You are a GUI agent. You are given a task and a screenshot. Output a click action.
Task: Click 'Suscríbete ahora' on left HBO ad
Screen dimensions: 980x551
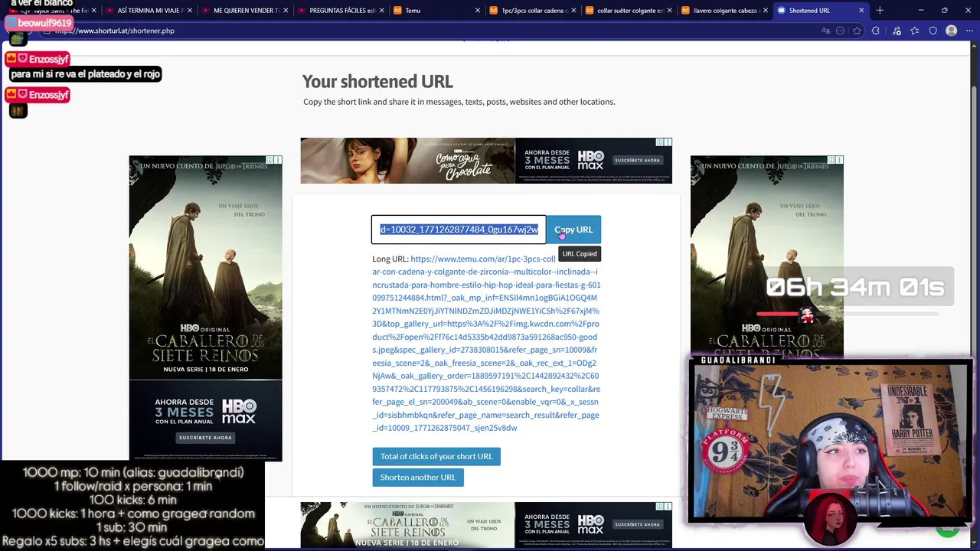(205, 438)
